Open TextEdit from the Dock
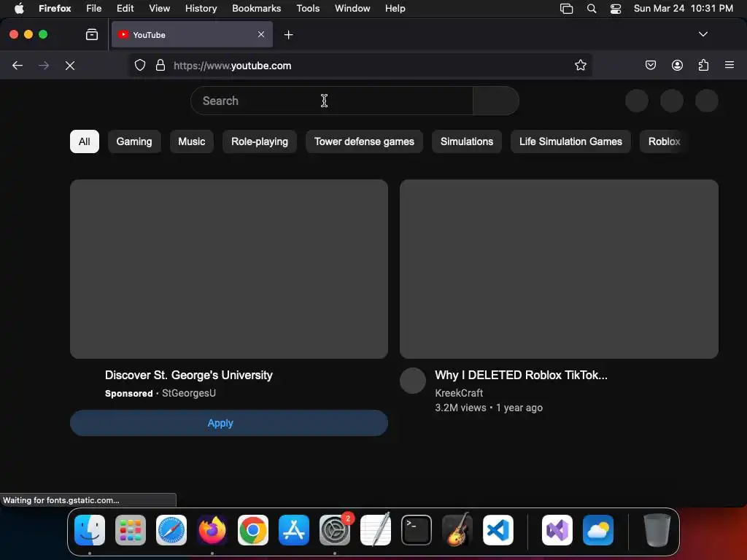Screen dimensions: 747x560 376,530
